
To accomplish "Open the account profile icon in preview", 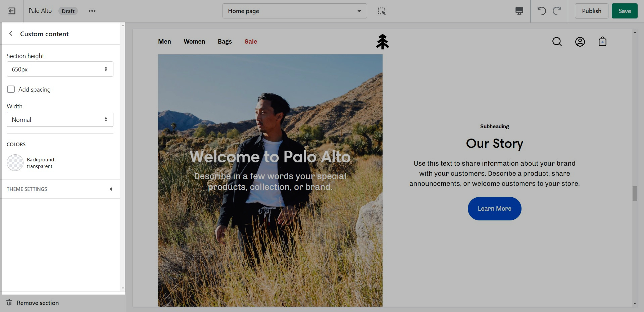I will click(x=580, y=42).
